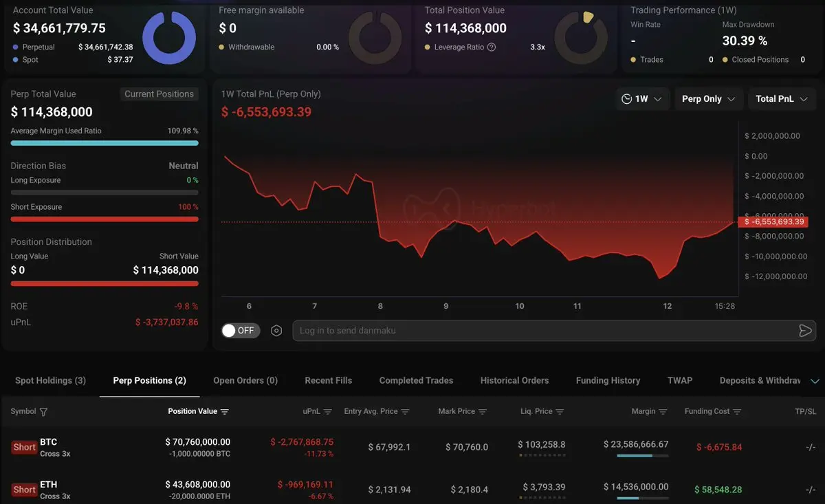
Task: Click the Trades legend label
Action: point(652,60)
